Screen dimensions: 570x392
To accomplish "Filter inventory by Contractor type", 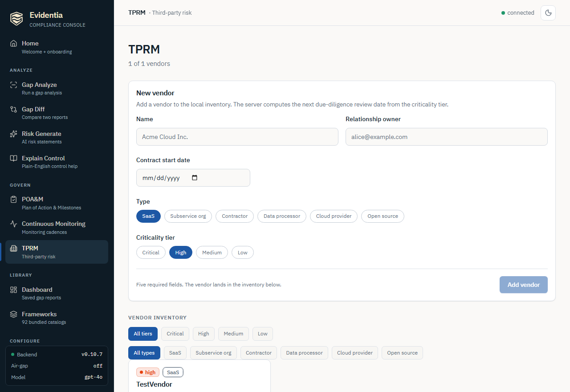I will click(x=259, y=353).
